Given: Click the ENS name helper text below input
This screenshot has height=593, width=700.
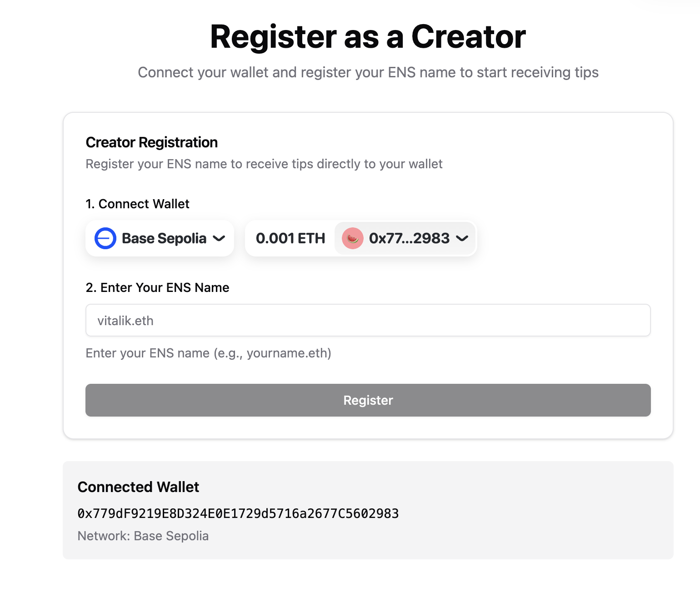Looking at the screenshot, I should point(208,353).
